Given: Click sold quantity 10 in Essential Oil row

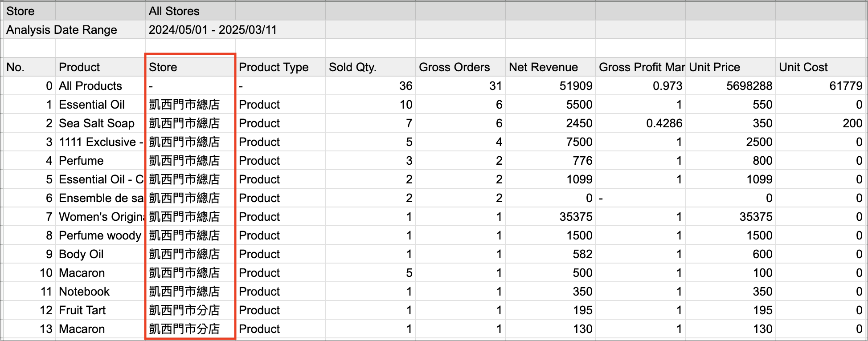Looking at the screenshot, I should click(371, 105).
